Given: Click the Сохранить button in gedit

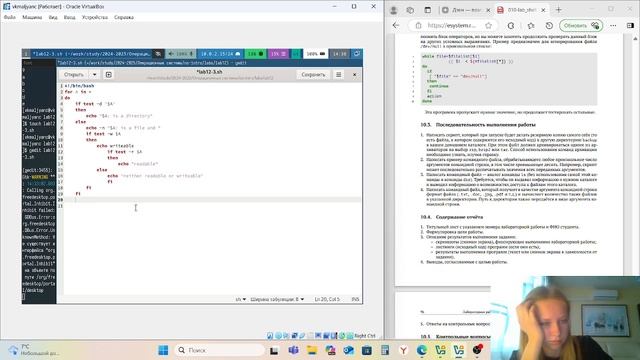Looking at the screenshot, I should tap(313, 75).
